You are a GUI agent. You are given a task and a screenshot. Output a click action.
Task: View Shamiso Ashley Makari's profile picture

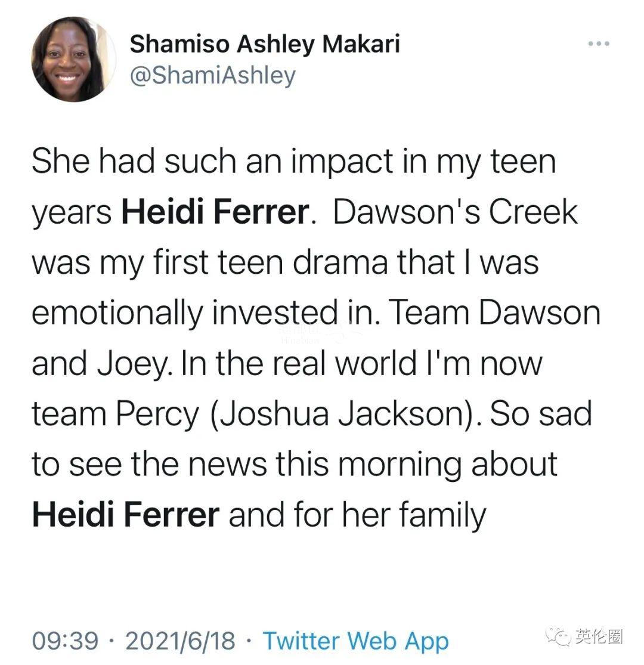tap(73, 59)
